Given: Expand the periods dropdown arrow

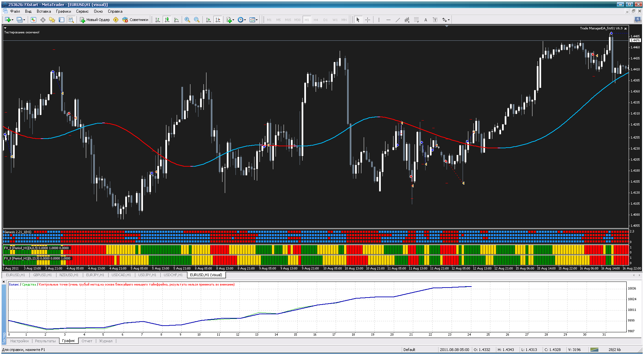Looking at the screenshot, I should pos(245,20).
